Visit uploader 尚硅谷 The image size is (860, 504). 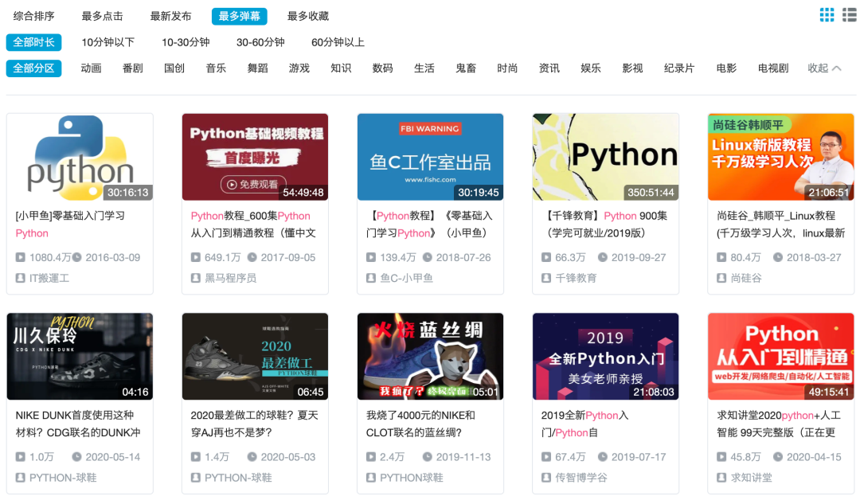(x=746, y=278)
